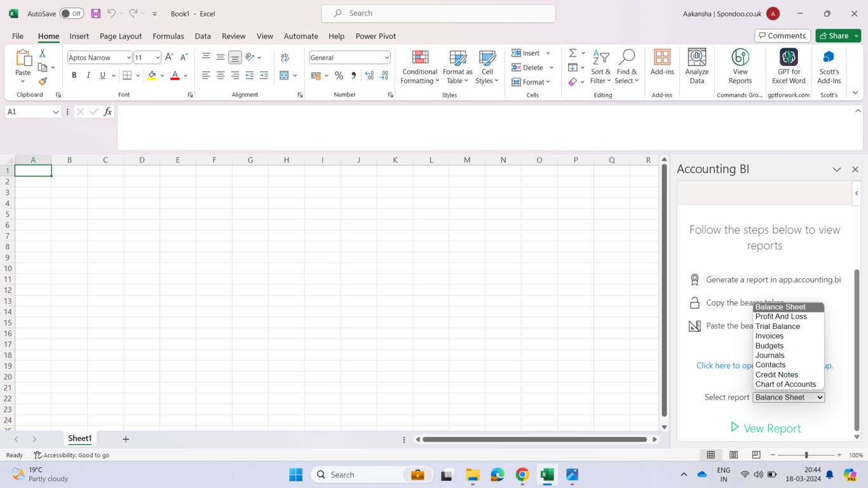This screenshot has height=488, width=868.
Task: Open File Explorer from the taskbar
Action: [x=472, y=475]
